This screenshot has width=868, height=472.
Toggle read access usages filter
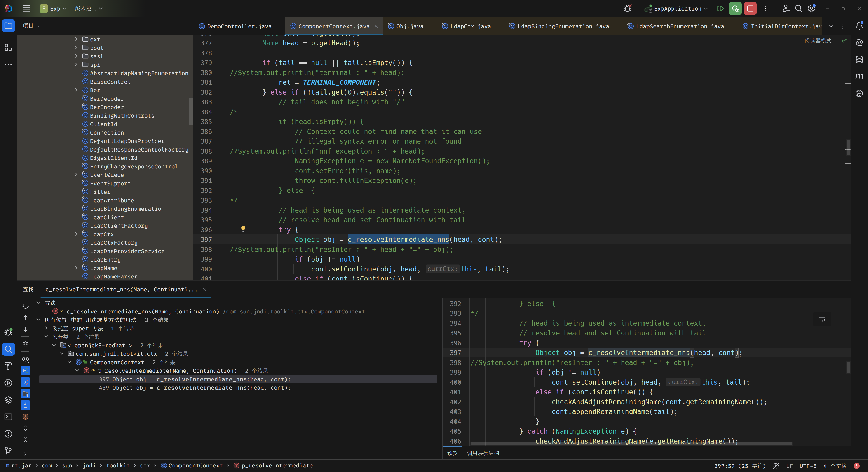click(x=25, y=371)
